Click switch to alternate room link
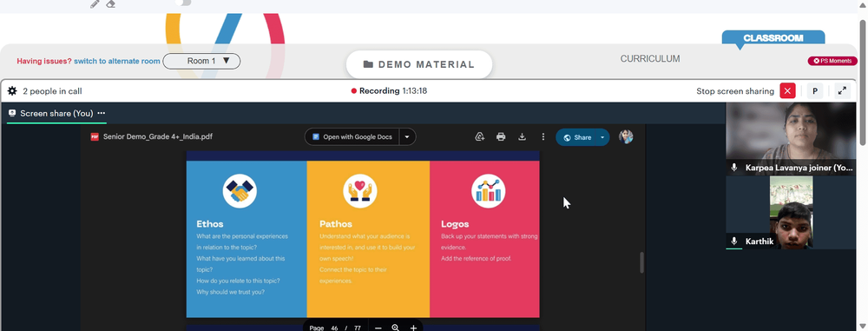Viewport: 868px width, 331px height. (117, 61)
